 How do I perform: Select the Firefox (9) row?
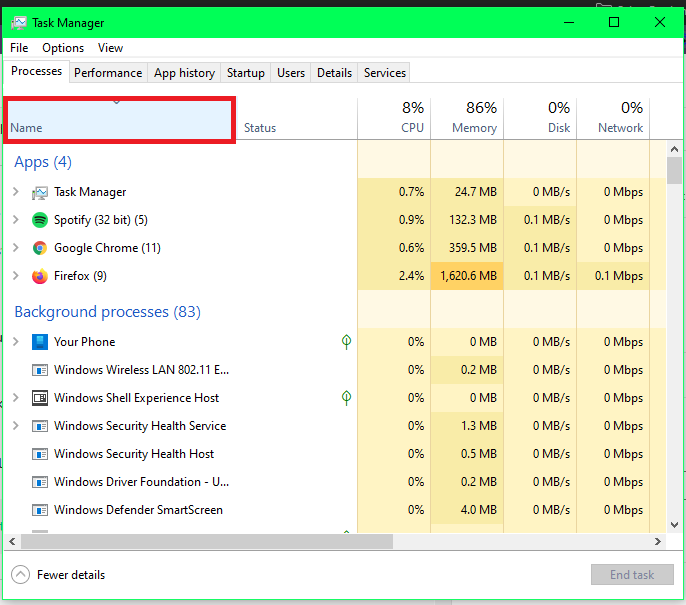335,276
